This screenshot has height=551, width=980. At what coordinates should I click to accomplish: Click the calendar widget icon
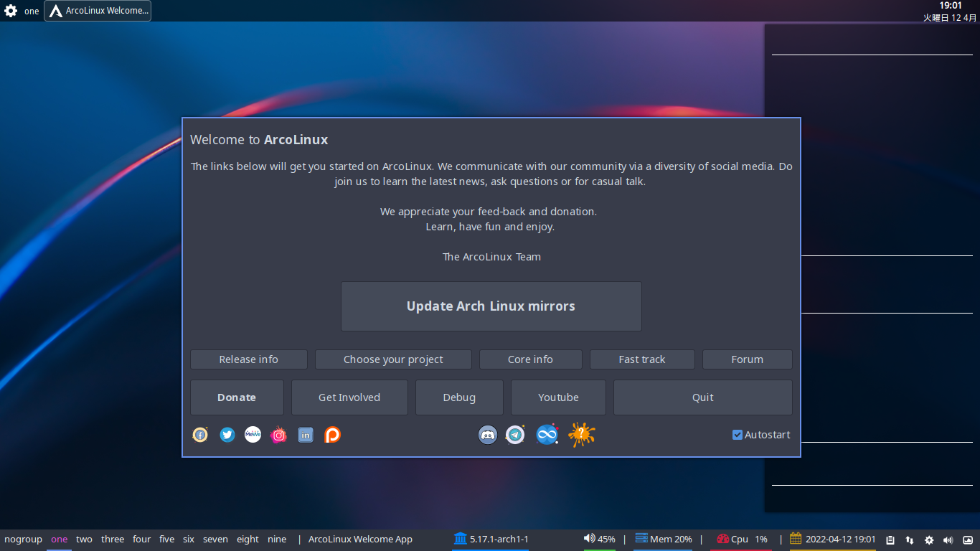[796, 538]
